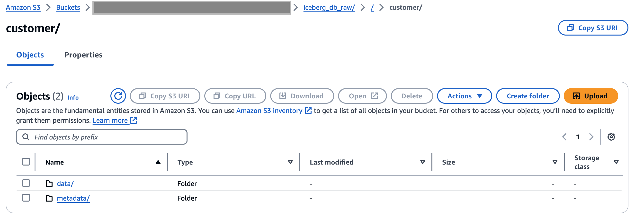Image resolution: width=644 pixels, height=222 pixels.
Task: Open table preferences gear icon
Action: (611, 137)
